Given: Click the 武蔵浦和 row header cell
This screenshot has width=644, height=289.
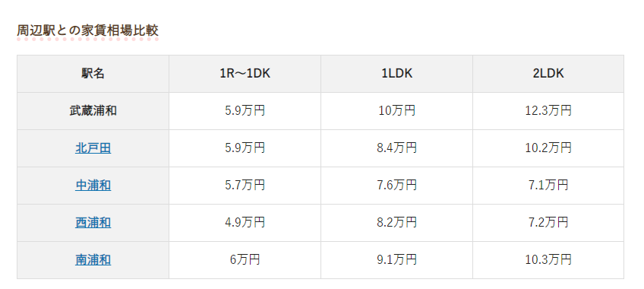Looking at the screenshot, I should point(93,111).
